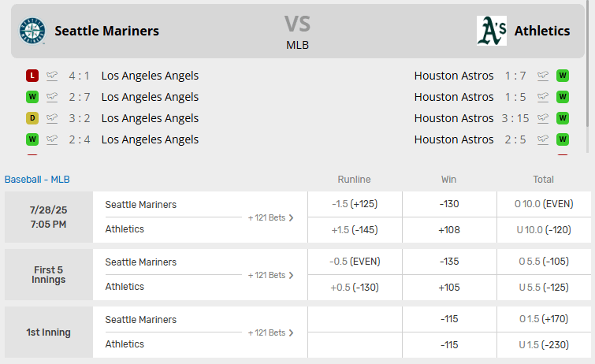Open Los Angeles Angels 2:7 game row
This screenshot has width=595, height=364.
coord(150,98)
